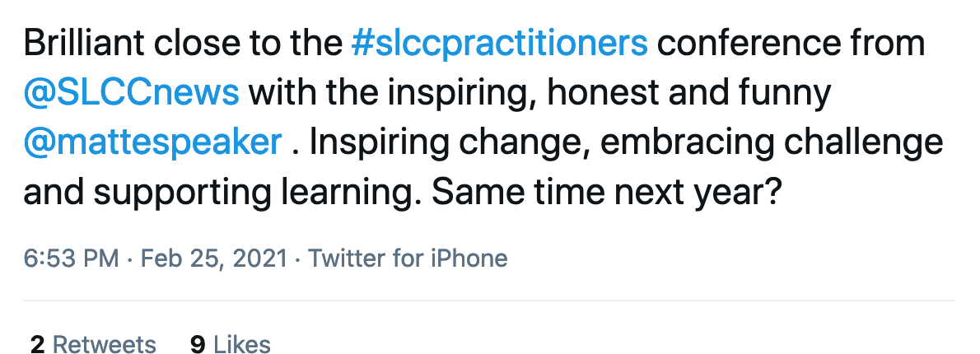The image size is (980, 354).
Task: Click the bold number 2 before Retweets
Action: point(38,344)
